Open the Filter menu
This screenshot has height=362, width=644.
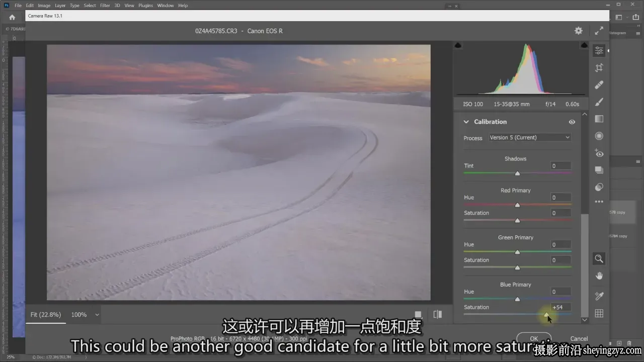coord(105,6)
